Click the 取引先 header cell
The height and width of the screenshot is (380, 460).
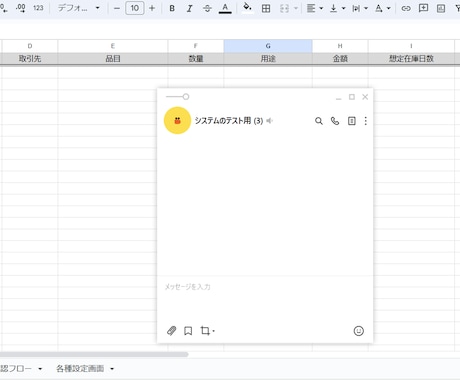(x=30, y=59)
